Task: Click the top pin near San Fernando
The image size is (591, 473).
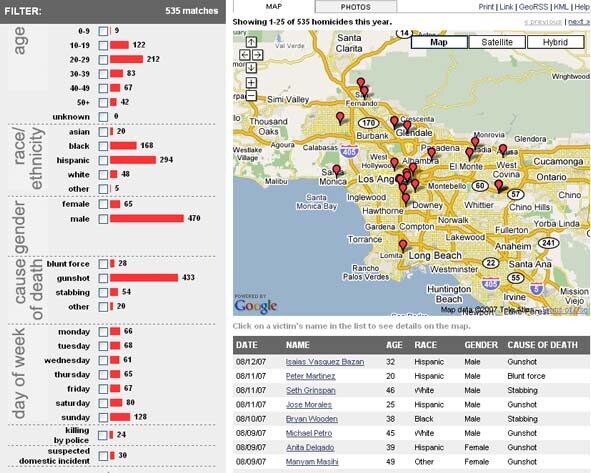Action: point(361,83)
